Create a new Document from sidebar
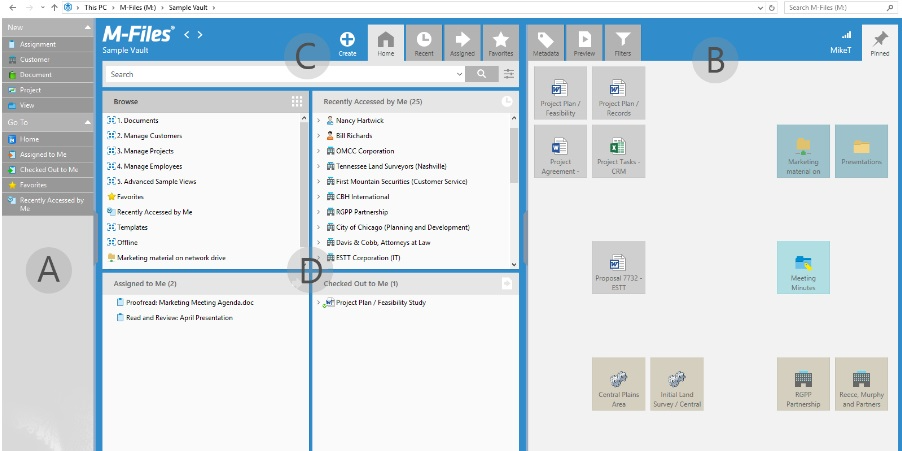The height and width of the screenshot is (451, 902). click(47, 75)
